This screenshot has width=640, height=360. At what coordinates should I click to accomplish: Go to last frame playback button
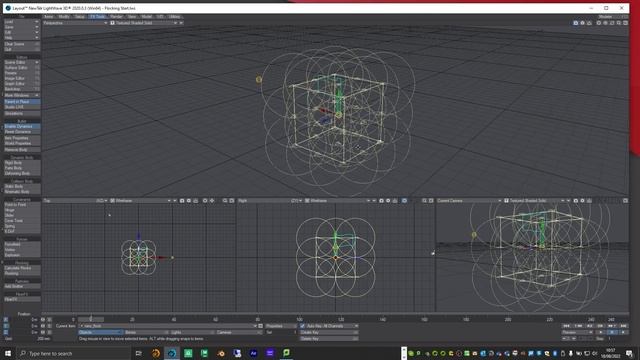pyautogui.click(x=623, y=326)
